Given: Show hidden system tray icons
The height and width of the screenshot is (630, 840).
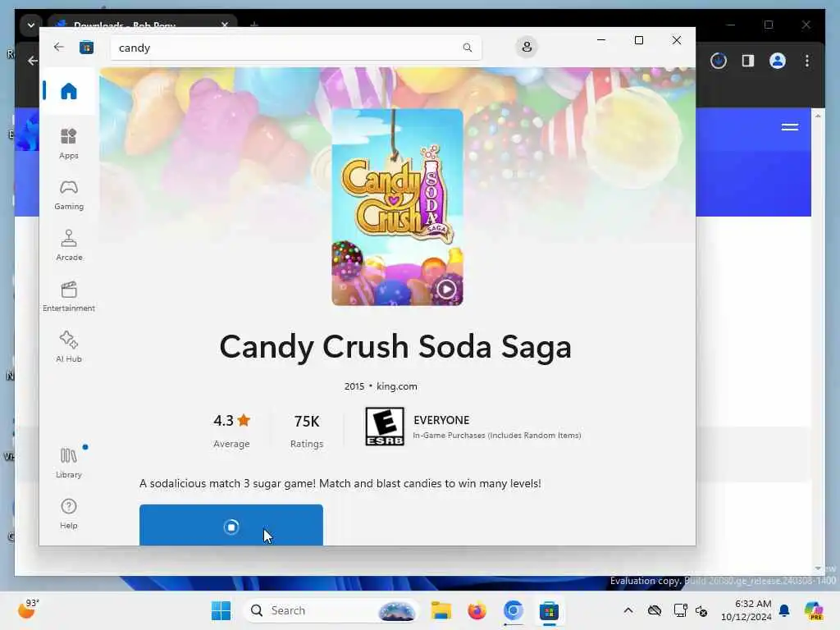Looking at the screenshot, I should tap(628, 610).
